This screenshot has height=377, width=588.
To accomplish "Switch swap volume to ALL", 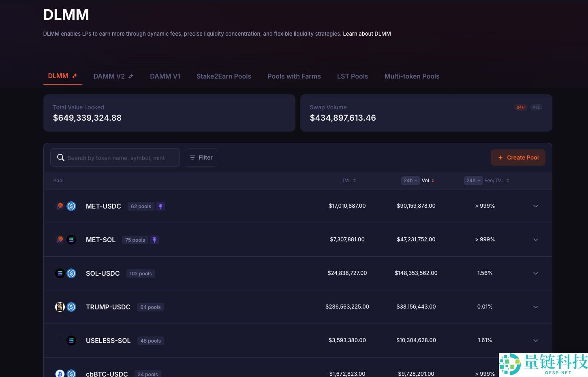I will point(536,107).
